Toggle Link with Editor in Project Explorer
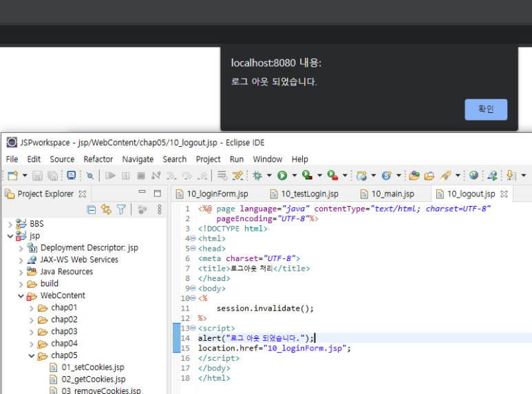 click(x=106, y=209)
